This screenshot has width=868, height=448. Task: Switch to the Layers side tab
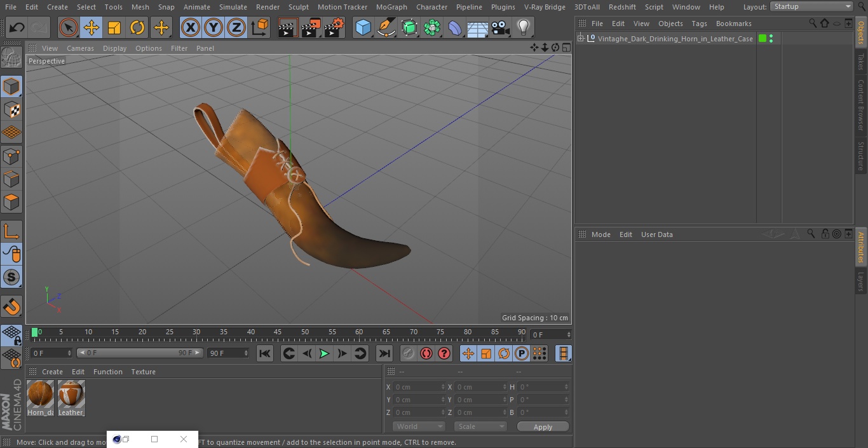(x=861, y=282)
